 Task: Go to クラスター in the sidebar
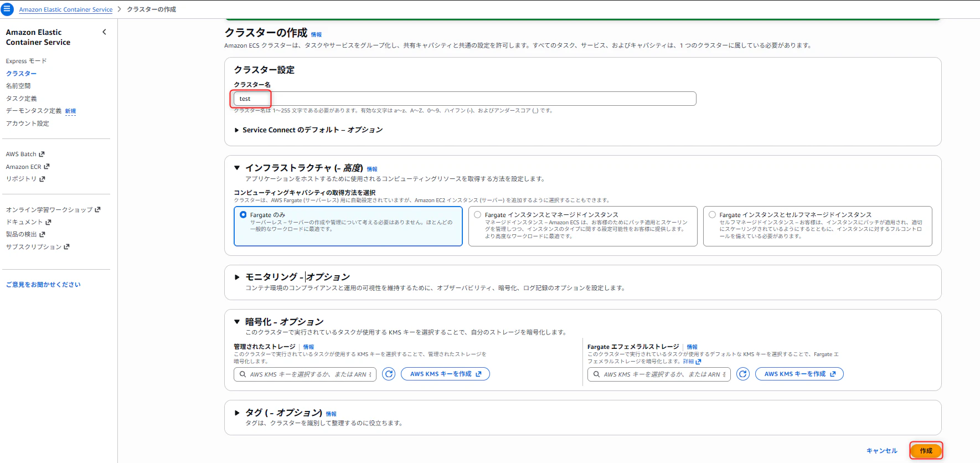click(x=21, y=74)
